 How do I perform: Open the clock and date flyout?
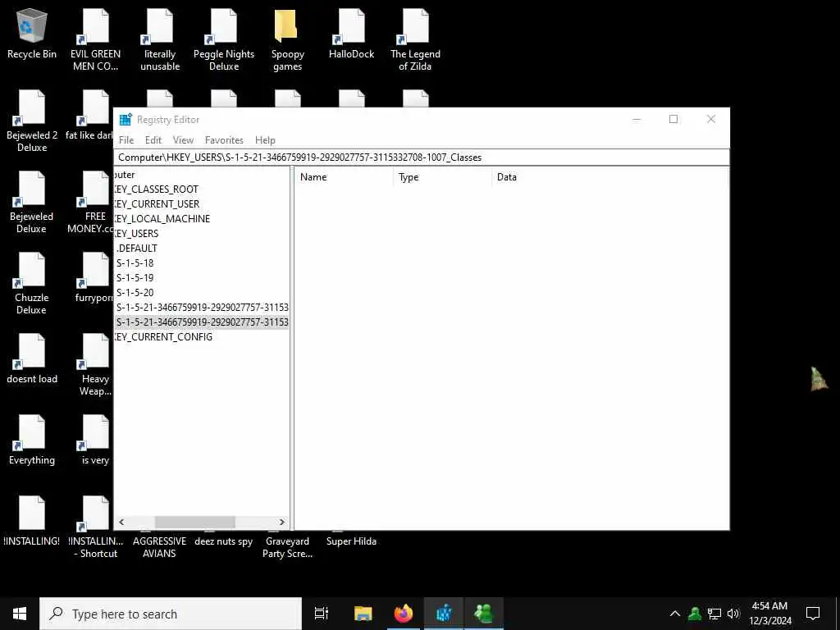769,614
